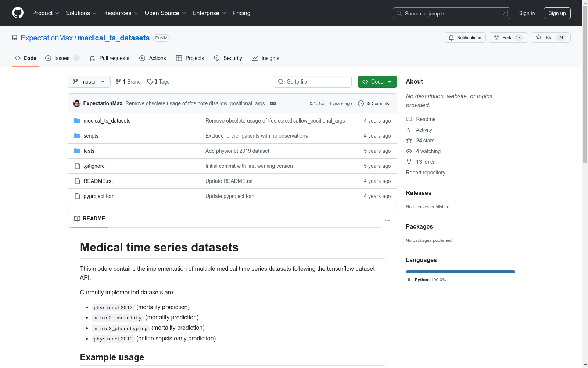This screenshot has height=368, width=588.
Task: Focus the Search or jump to field
Action: point(452,13)
